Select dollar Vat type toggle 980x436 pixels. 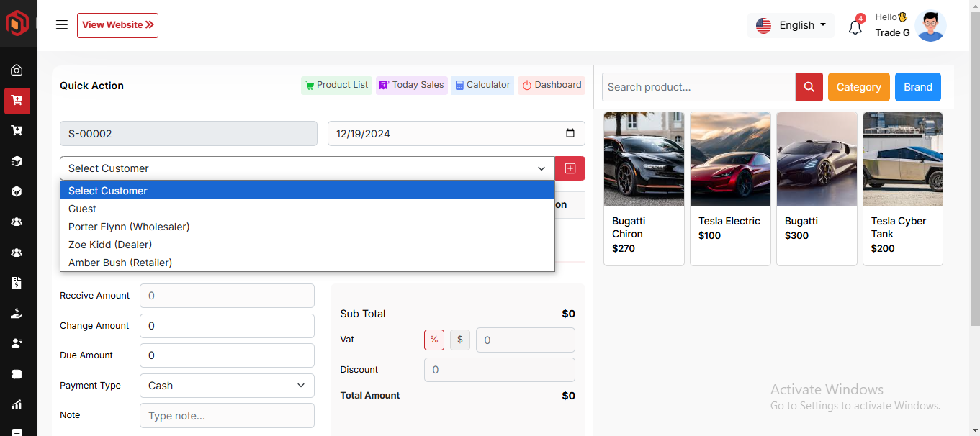(x=459, y=340)
